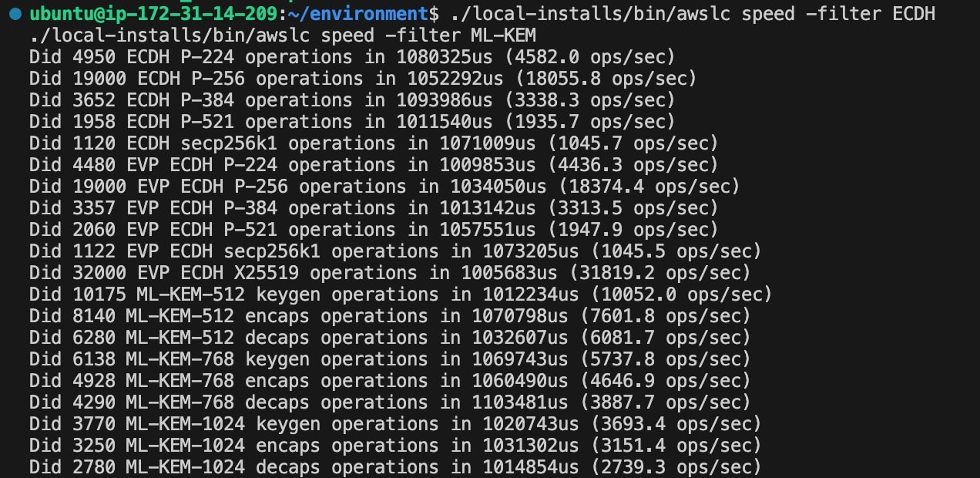Click the ML-KEM-1024 keygen result line
The image size is (980, 478).
pyautogui.click(x=395, y=424)
